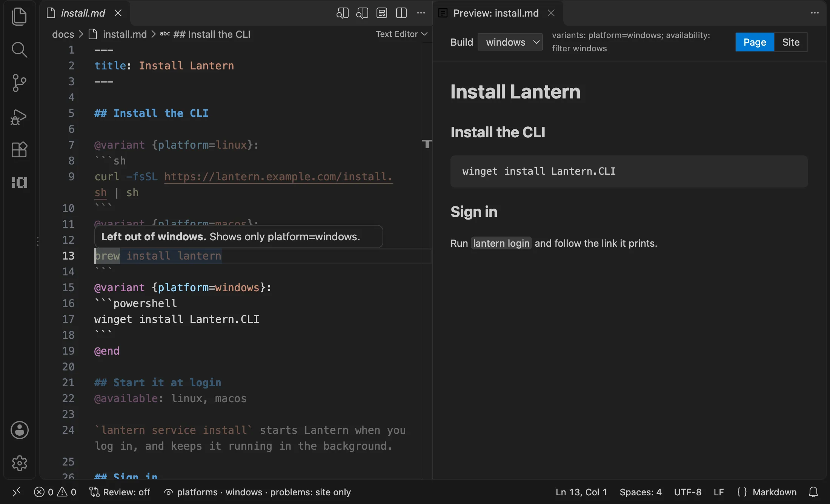Click the second preview toolbar icon beside it

click(362, 13)
